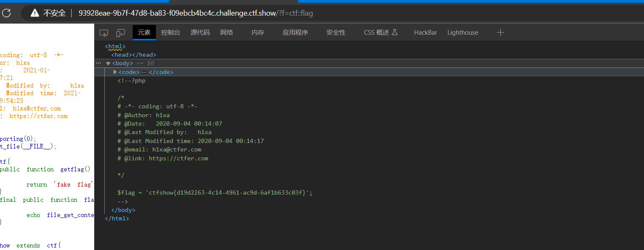644x250 pixels.
Task: Collapse the body element triangle
Action: pos(108,63)
